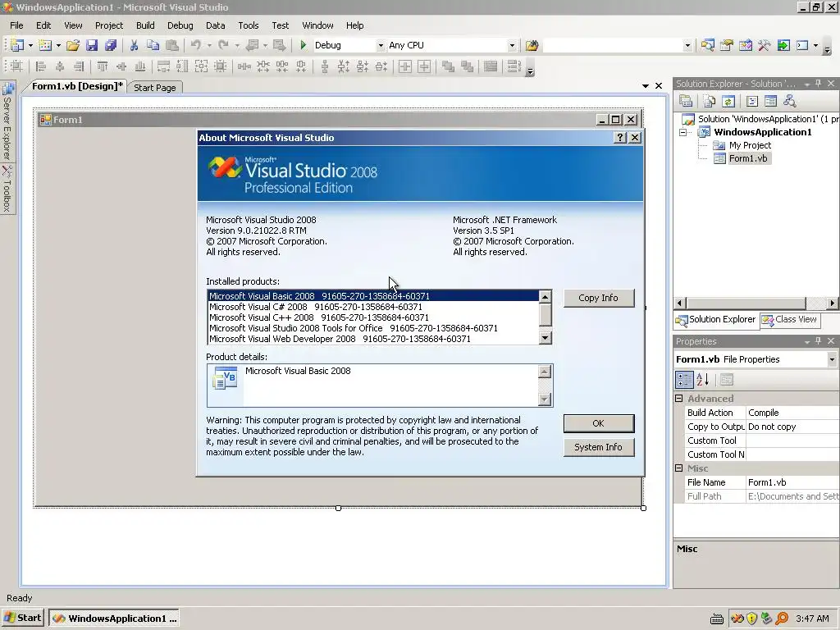
Task: Open the Find combo box dropdown arrow
Action: 687,46
